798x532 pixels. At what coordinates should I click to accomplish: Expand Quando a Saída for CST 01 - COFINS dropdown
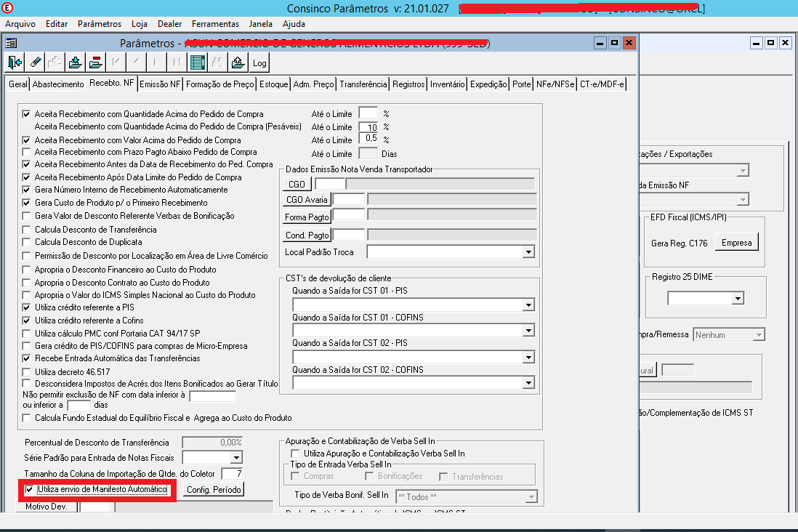[528, 331]
